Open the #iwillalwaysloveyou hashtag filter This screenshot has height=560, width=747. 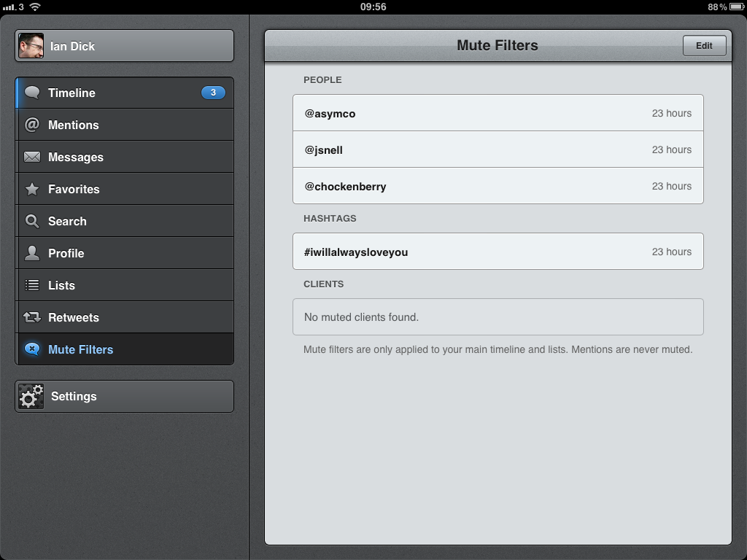point(498,252)
